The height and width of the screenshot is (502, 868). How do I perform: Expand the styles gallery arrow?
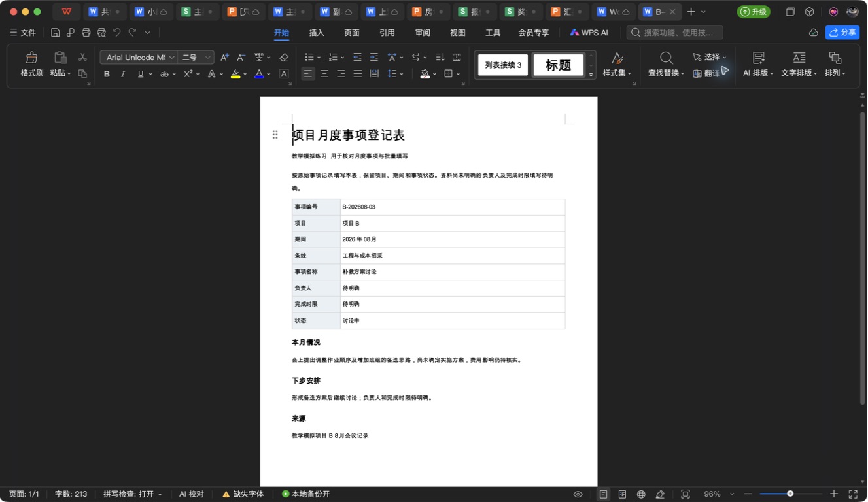tap(591, 75)
